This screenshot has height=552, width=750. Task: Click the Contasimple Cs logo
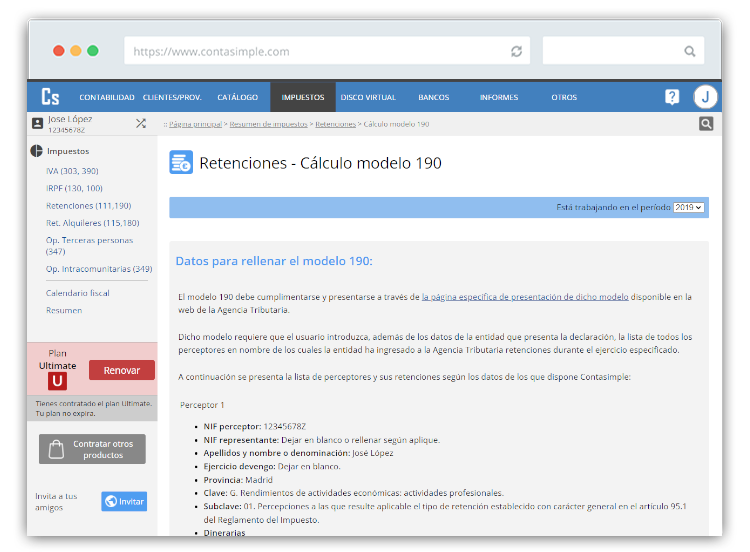click(50, 97)
